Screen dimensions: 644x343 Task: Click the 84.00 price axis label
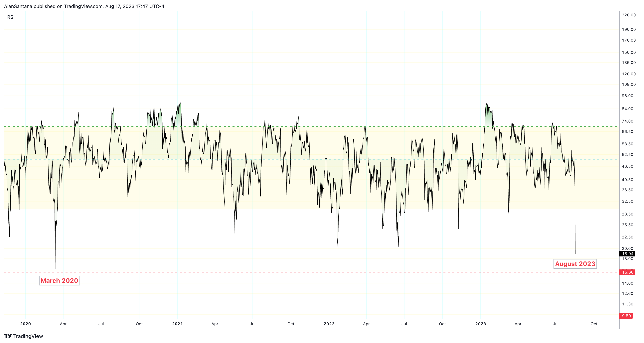pyautogui.click(x=627, y=109)
